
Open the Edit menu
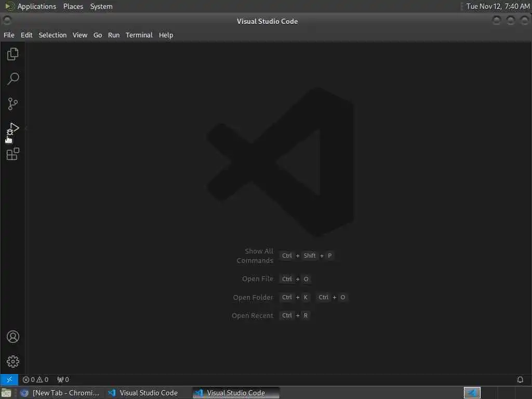(26, 35)
